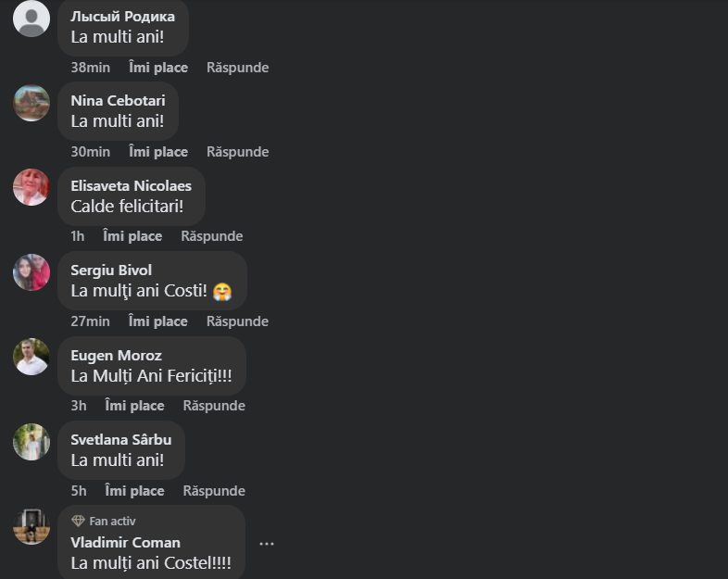Open Sergiu Bivol's profile picture
728x579 pixels.
pyautogui.click(x=31, y=272)
